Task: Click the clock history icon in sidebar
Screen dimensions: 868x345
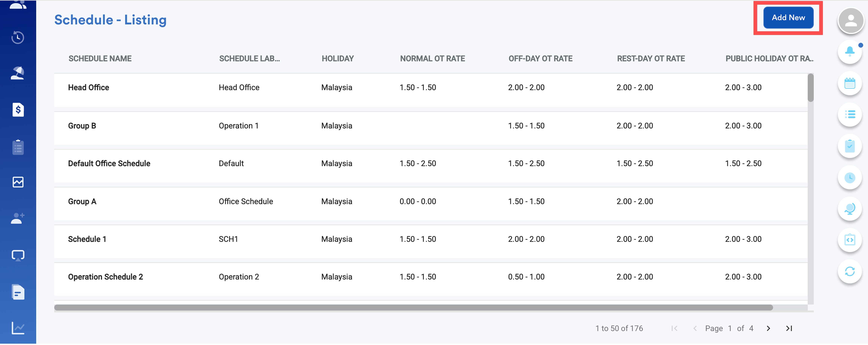Action: 18,37
